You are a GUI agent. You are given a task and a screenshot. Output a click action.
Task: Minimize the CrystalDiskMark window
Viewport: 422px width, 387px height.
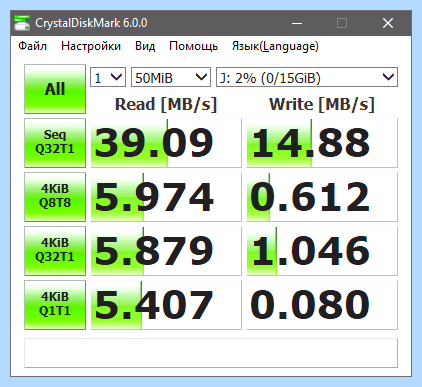point(297,23)
